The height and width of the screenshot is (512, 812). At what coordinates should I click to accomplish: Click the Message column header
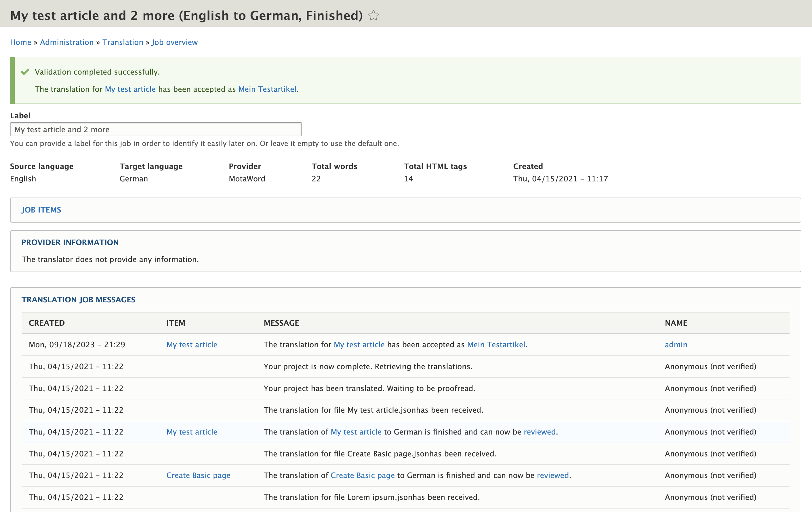pyautogui.click(x=281, y=323)
